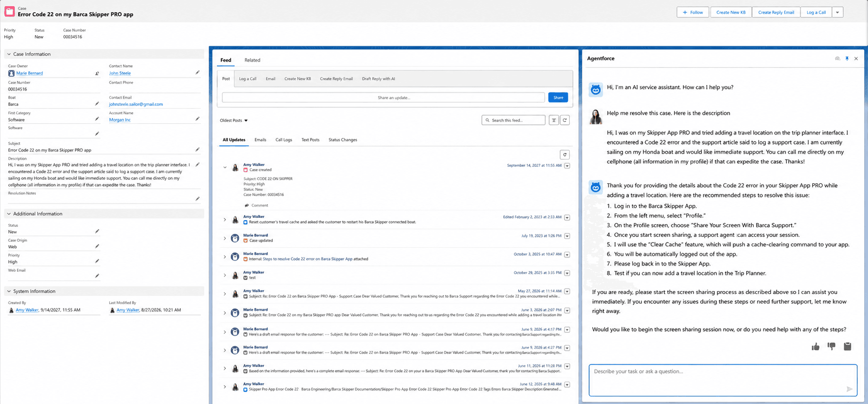Open actions menu for the February 2, 2023 post
Image resolution: width=868 pixels, height=404 pixels.
pyautogui.click(x=567, y=218)
